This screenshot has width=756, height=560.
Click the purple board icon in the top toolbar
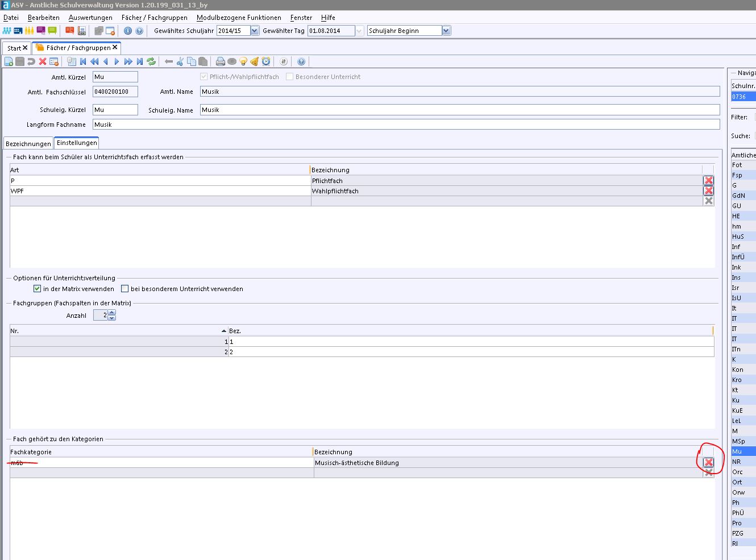[x=41, y=31]
